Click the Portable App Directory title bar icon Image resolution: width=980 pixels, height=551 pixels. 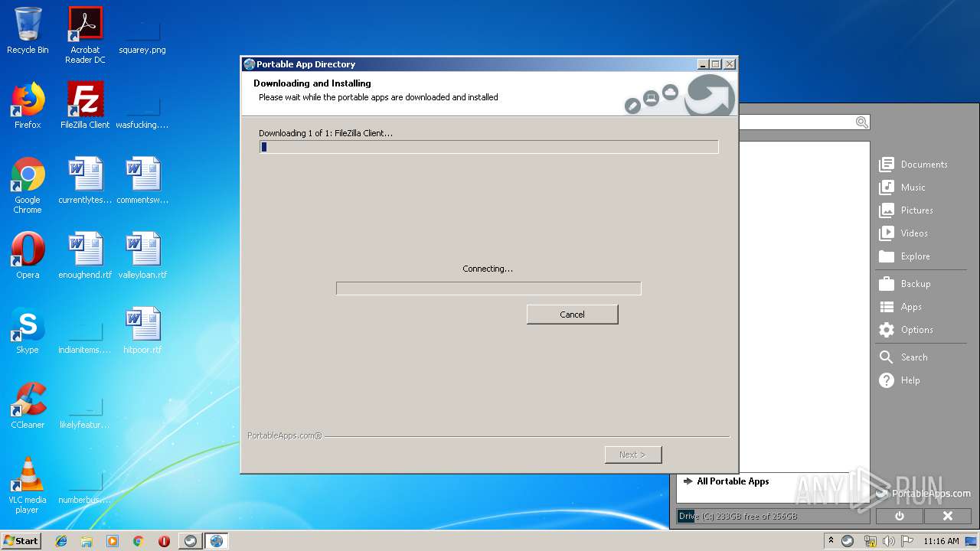tap(249, 64)
